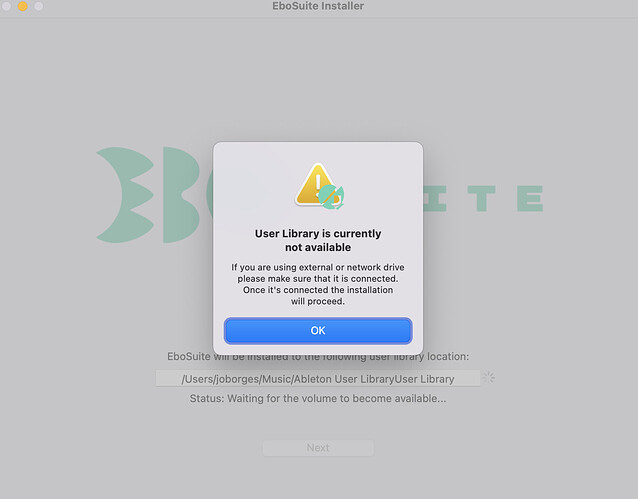Click the green I letter beside dialog
638x499 pixels.
[435, 198]
